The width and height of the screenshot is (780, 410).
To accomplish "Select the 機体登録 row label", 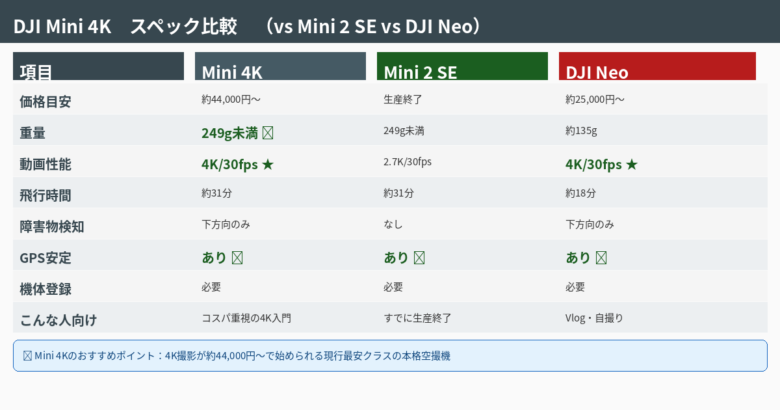I will coord(45,289).
